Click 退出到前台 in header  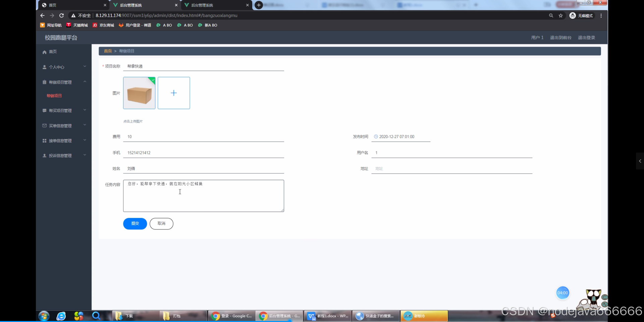pyautogui.click(x=560, y=38)
